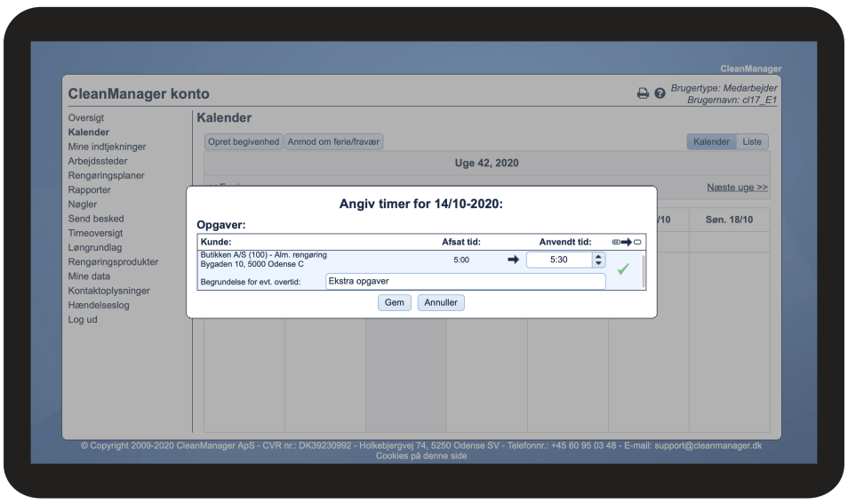Viewport: 848px width, 504px height.
Task: Click the Anvendt tid field showing 5:30
Action: coord(559,260)
